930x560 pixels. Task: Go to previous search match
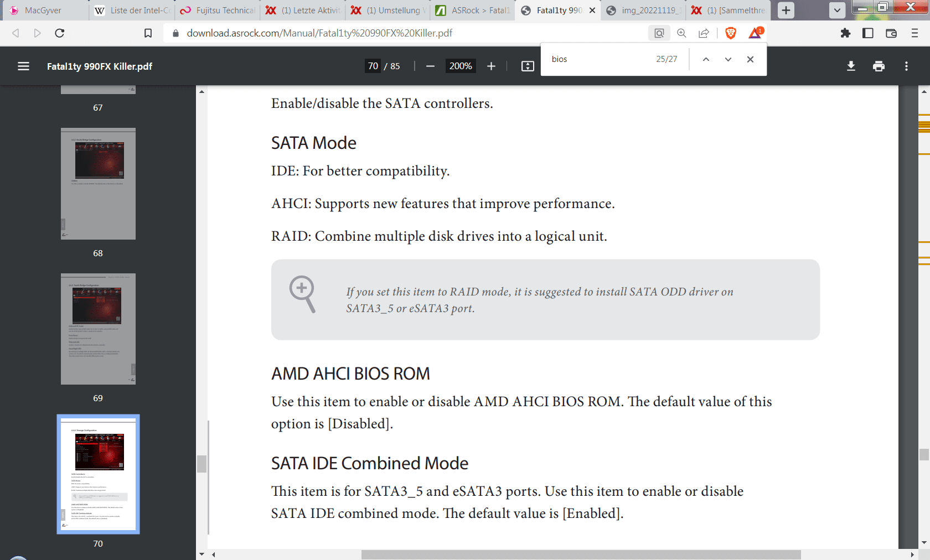[x=706, y=59]
